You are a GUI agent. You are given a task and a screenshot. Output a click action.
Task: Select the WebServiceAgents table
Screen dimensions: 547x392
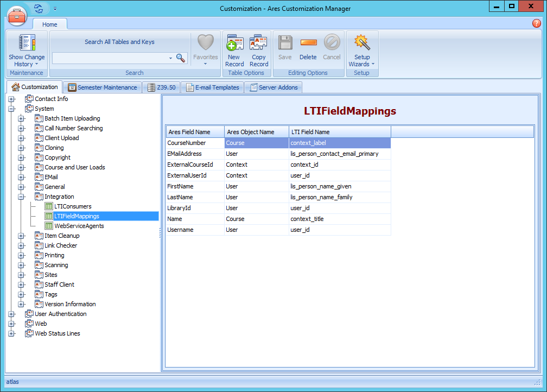pos(79,226)
